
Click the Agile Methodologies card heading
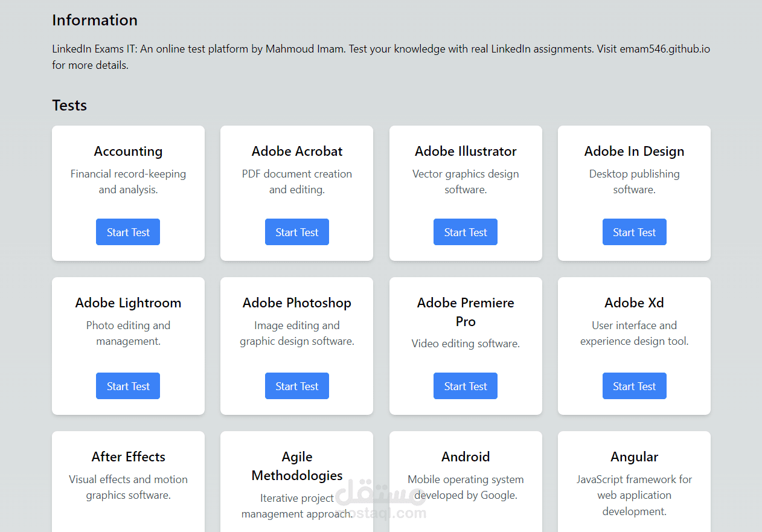297,466
